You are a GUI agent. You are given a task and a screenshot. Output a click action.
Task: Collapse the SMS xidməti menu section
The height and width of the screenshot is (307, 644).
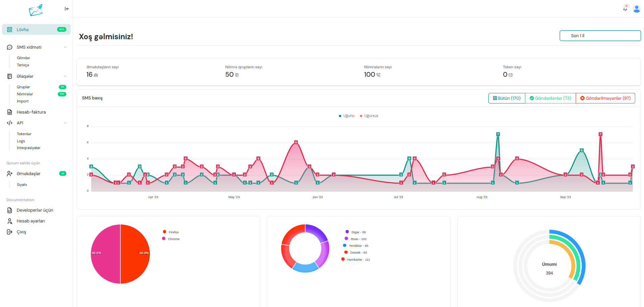point(65,47)
